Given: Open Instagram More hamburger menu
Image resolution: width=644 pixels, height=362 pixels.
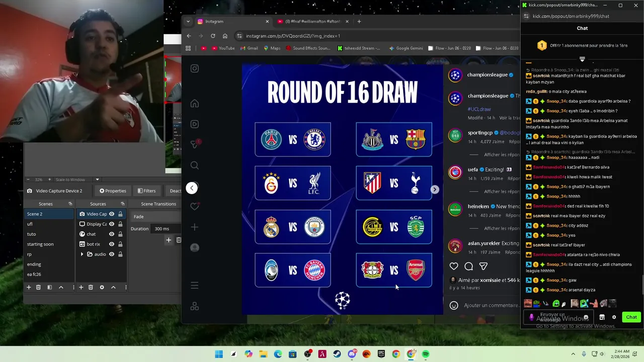Looking at the screenshot, I should pos(195,286).
